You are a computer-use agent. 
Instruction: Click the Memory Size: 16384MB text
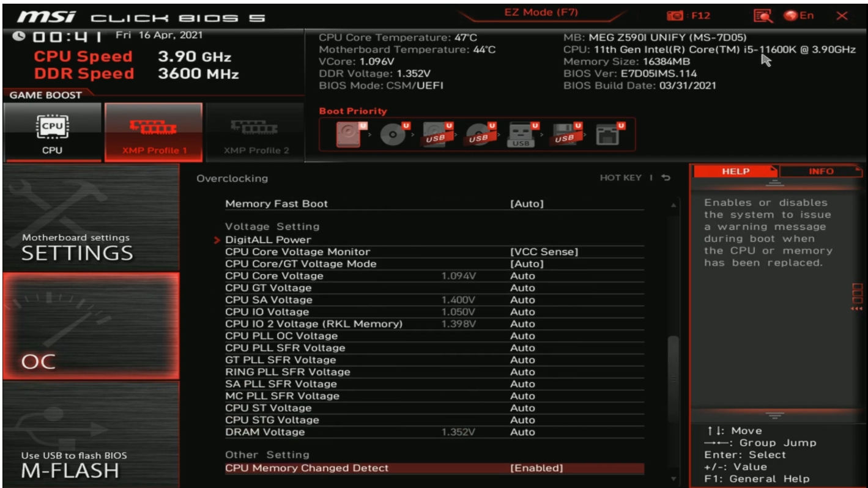tap(626, 62)
